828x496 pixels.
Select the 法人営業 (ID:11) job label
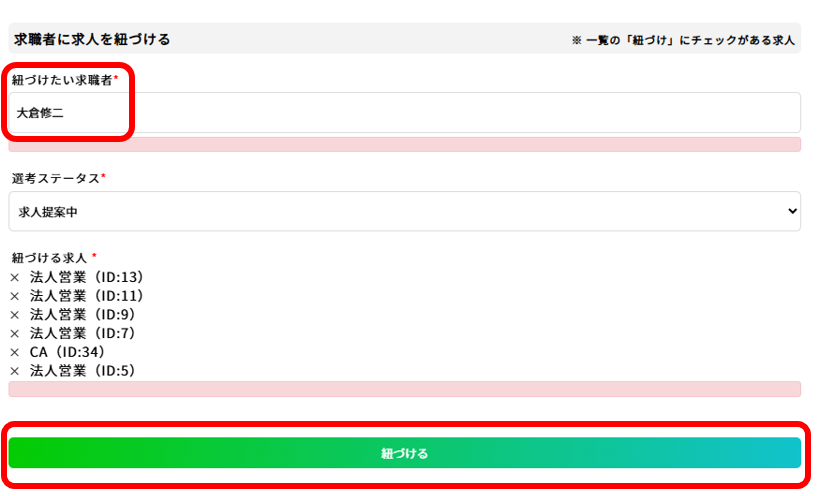point(87,296)
